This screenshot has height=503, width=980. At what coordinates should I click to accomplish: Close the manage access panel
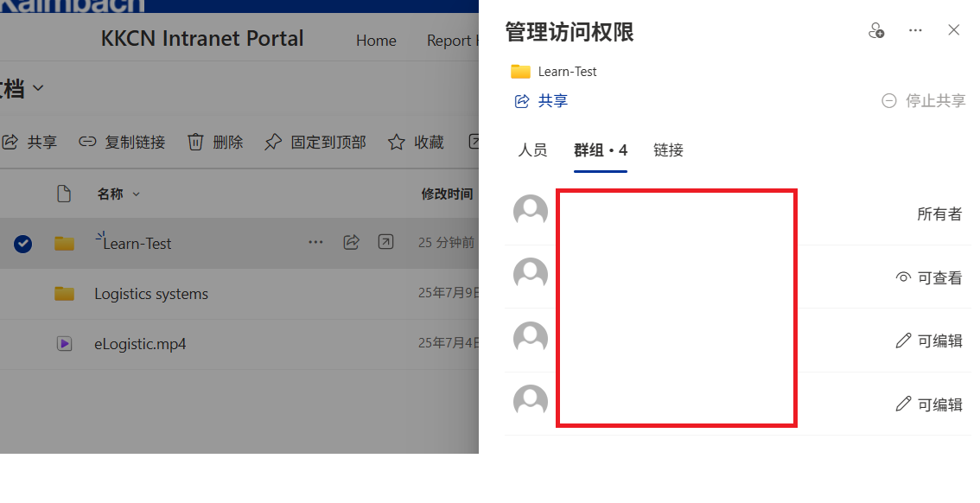pos(953,30)
